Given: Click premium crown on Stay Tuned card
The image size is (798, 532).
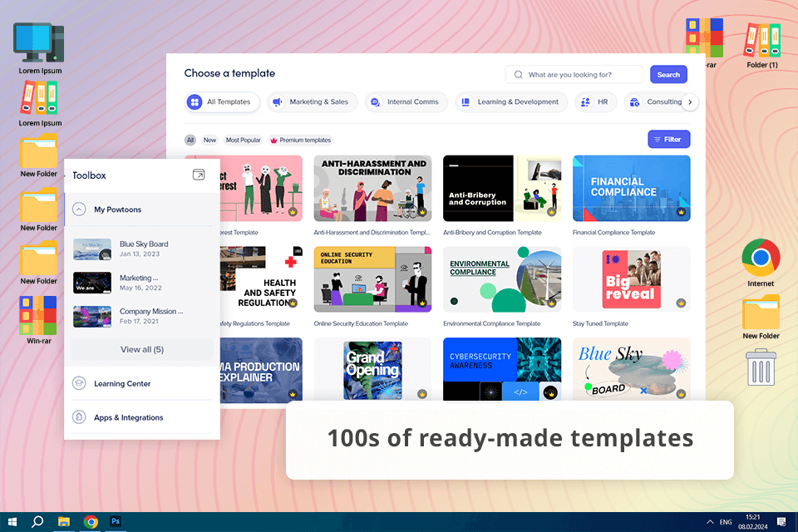Looking at the screenshot, I should [681, 303].
